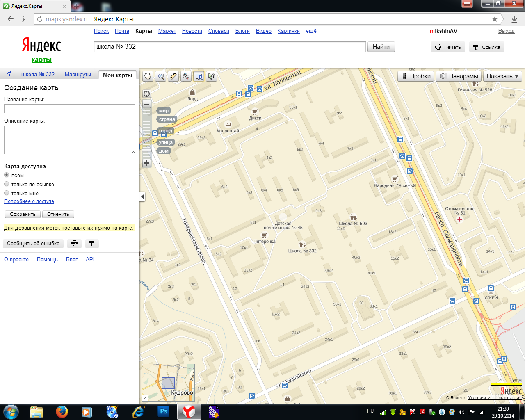Select 'только мне' radio button
This screenshot has width=525, height=420.
coord(7,193)
